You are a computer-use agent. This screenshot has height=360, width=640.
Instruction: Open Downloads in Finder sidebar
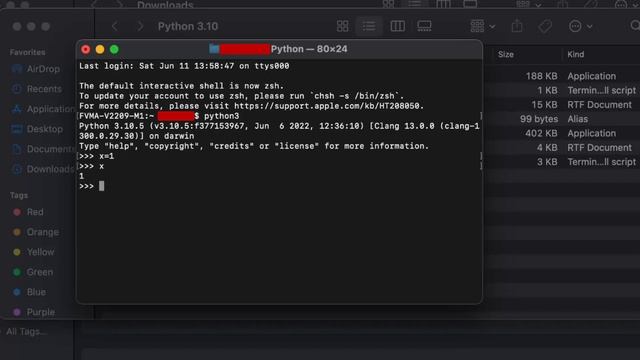coord(42,169)
